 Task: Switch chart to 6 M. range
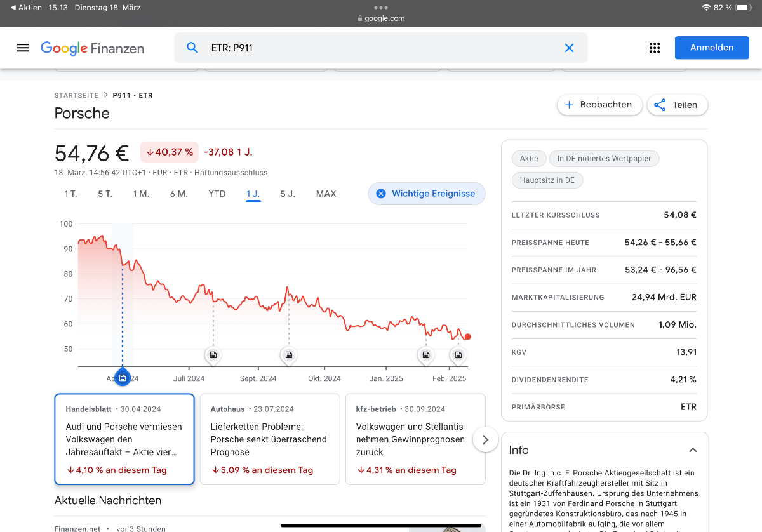click(178, 194)
